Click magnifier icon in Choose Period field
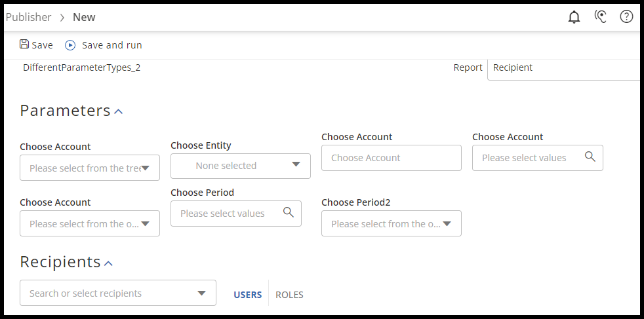 (288, 213)
